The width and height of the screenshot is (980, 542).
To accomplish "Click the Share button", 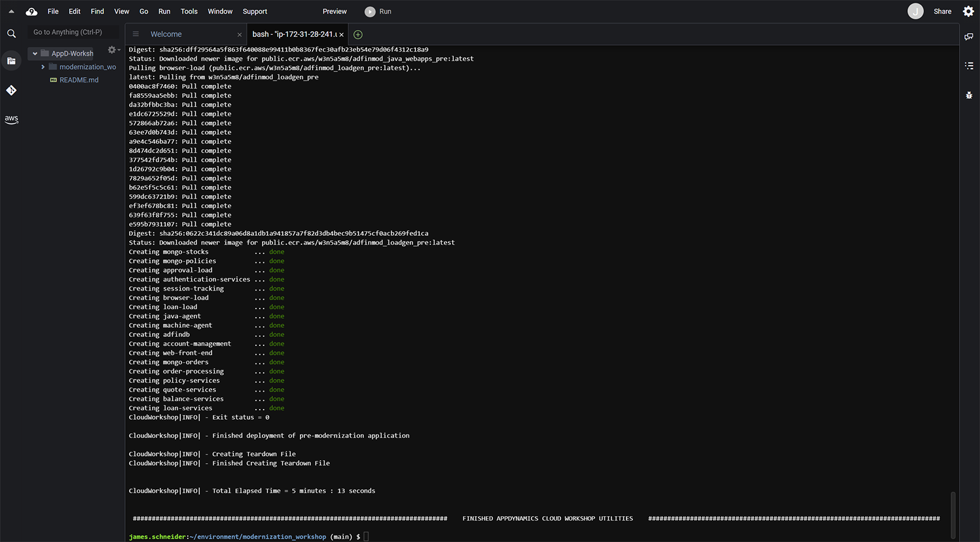I will [942, 11].
